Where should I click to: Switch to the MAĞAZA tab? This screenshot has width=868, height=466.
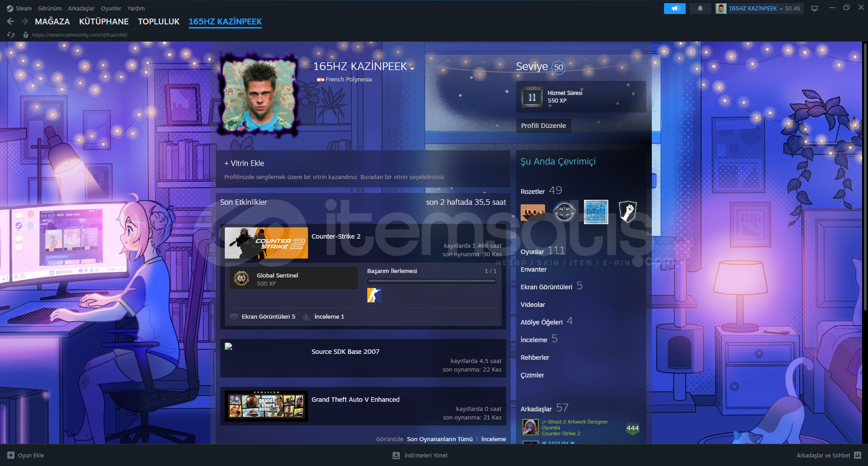coord(52,21)
